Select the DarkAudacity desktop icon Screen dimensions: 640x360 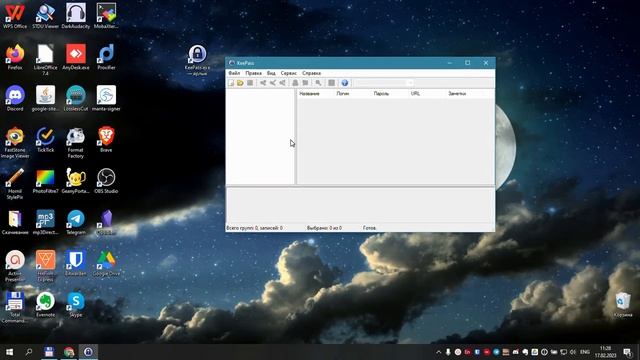coord(76,16)
